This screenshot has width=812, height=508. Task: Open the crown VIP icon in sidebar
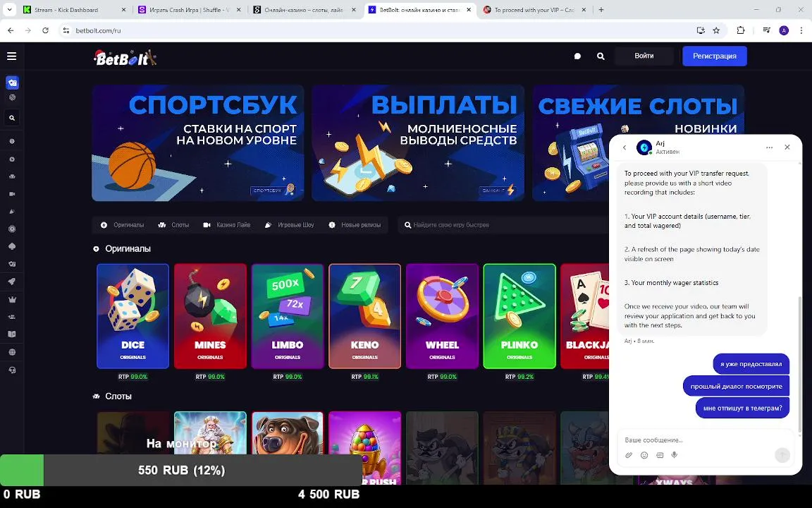tap(12, 299)
